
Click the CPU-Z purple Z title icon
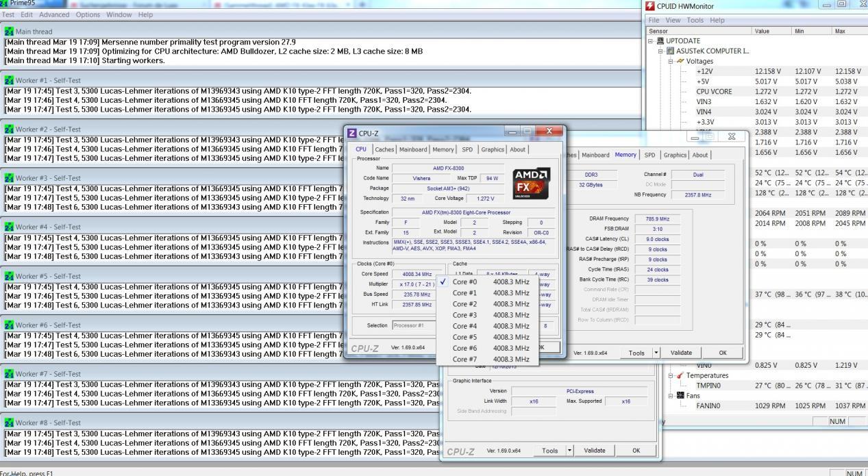(x=352, y=133)
